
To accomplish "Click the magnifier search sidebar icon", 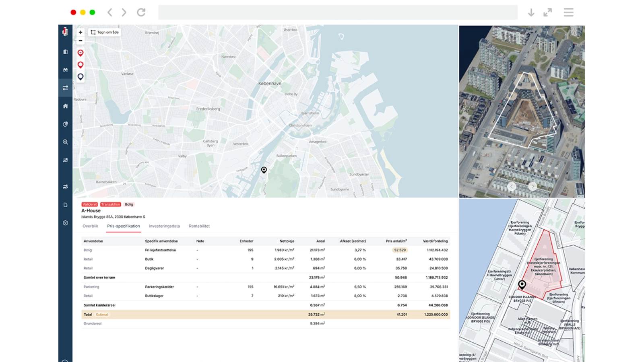I will click(x=65, y=142).
